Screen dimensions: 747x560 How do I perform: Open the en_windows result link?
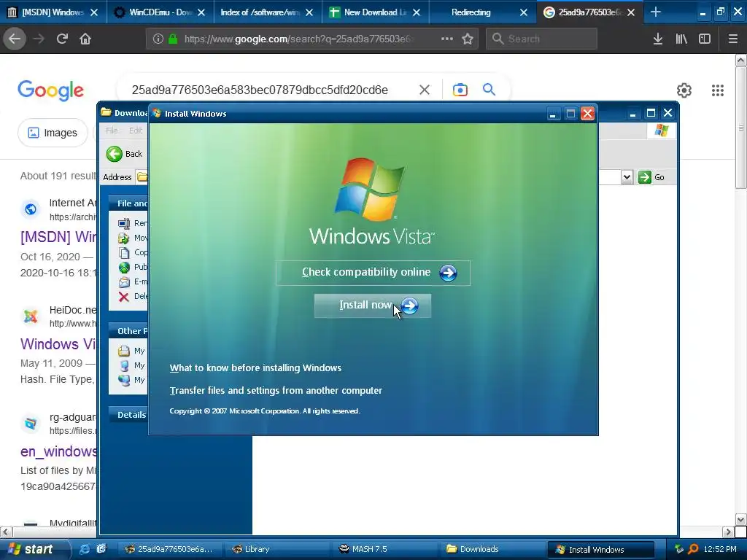[x=58, y=451]
